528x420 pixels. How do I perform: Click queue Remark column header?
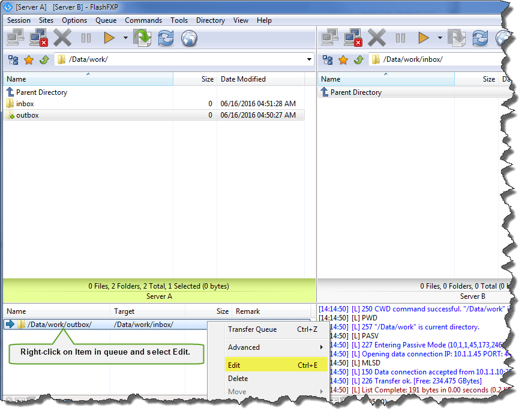pos(271,311)
